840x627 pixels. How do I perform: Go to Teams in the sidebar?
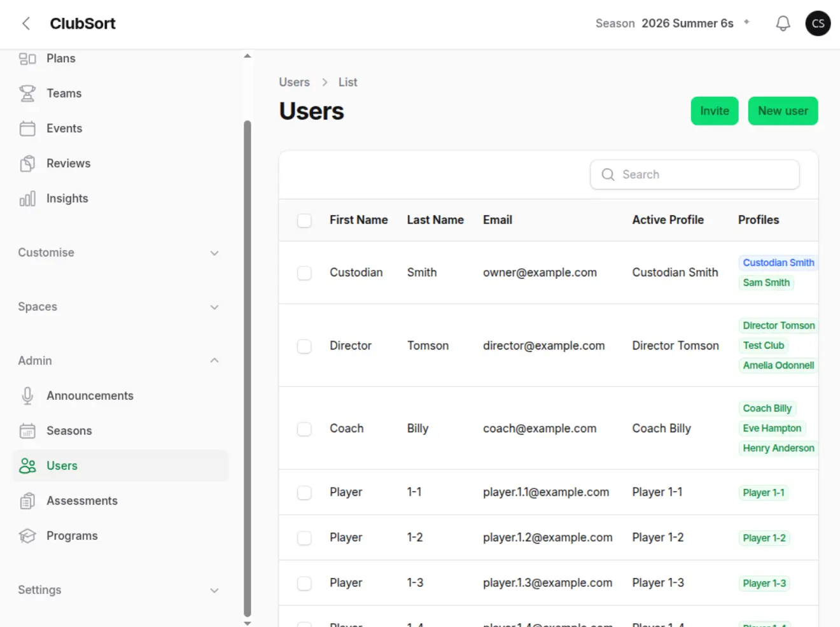click(120, 94)
